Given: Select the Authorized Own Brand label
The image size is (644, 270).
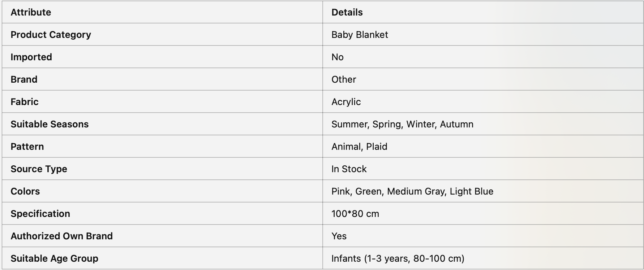Looking at the screenshot, I should (x=61, y=236).
